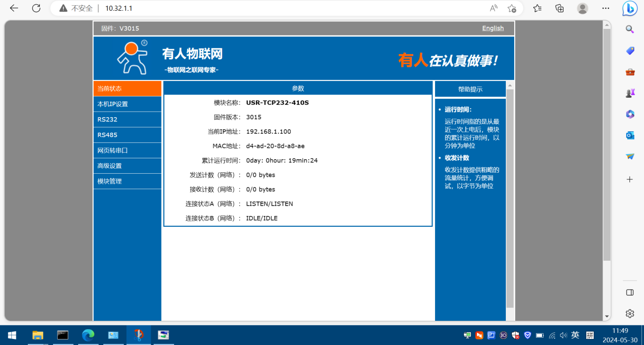Click the page's vertical scrollbar
The height and width of the screenshot is (345, 644).
[607, 144]
